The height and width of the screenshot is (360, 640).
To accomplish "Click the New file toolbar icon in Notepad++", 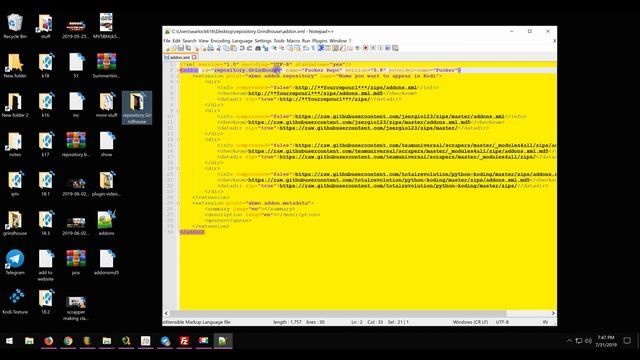I will 167,48.
